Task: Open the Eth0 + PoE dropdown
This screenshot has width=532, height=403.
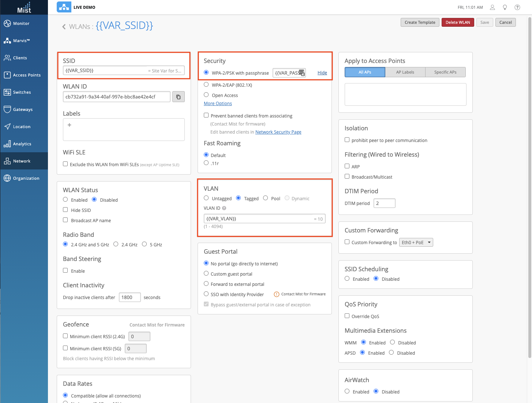Action: tap(416, 242)
